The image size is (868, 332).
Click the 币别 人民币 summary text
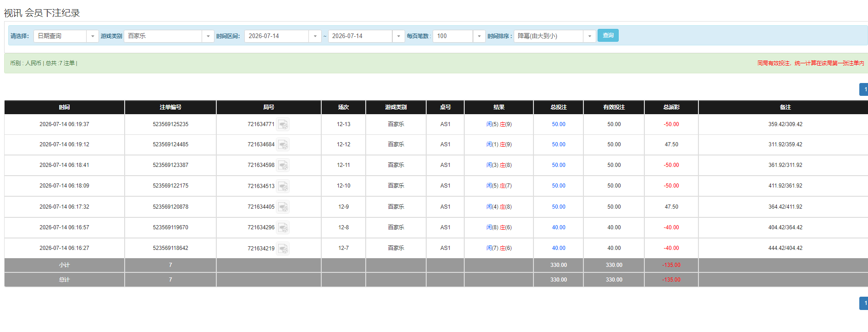tap(26, 63)
